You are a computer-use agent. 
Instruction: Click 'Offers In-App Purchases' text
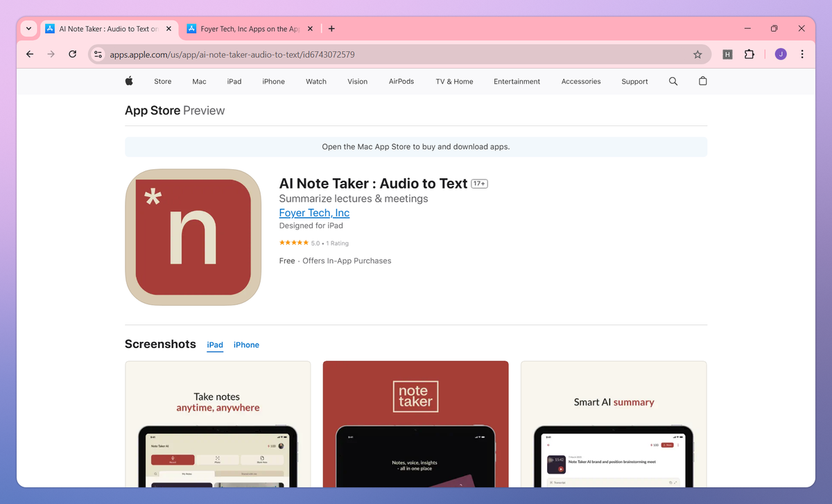pos(347,261)
